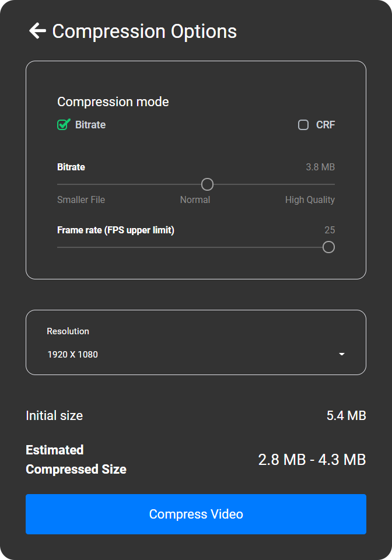The height and width of the screenshot is (560, 392).
Task: Expand the Resolution selection box
Action: click(196, 342)
